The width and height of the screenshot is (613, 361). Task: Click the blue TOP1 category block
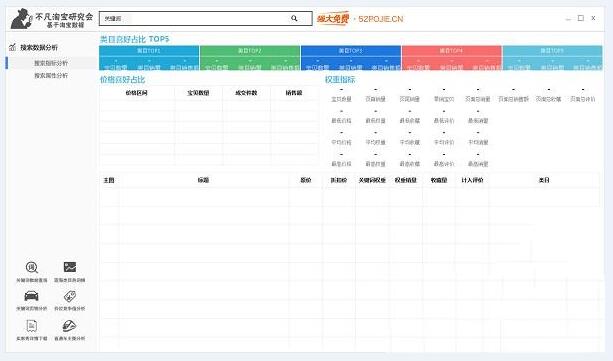(x=149, y=58)
